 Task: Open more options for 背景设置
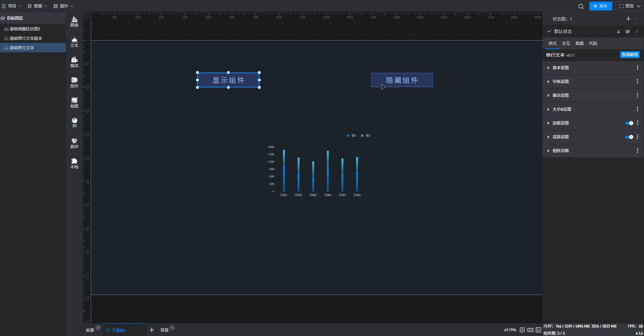[x=637, y=137]
